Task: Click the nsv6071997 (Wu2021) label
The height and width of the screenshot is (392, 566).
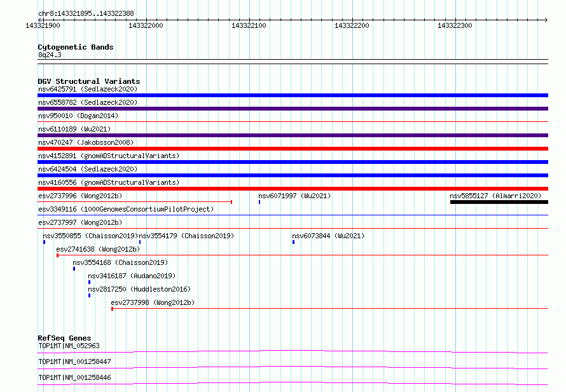Action: pos(294,196)
